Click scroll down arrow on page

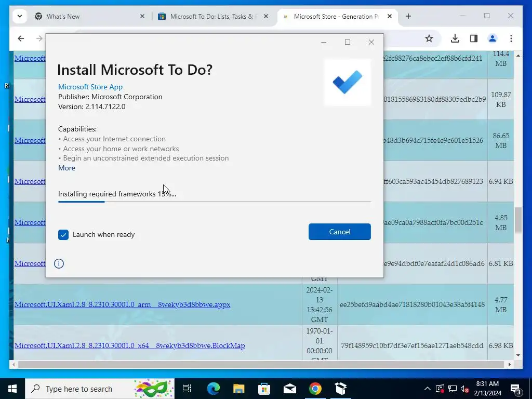518,355
